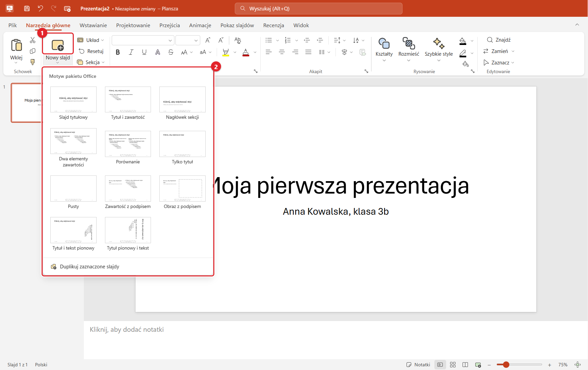This screenshot has width=588, height=370.
Task: Click Szybkie style quick styles icon
Action: coord(439,43)
